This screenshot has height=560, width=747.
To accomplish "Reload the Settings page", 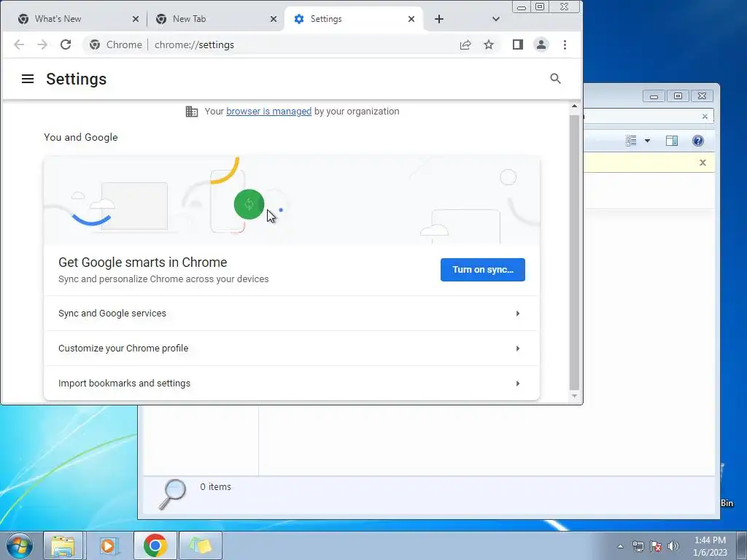I will click(66, 44).
